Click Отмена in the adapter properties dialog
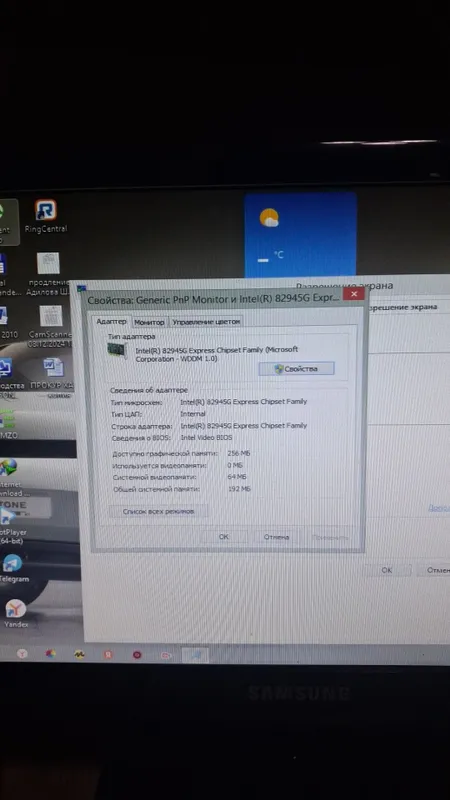The image size is (450, 800). coord(276,537)
